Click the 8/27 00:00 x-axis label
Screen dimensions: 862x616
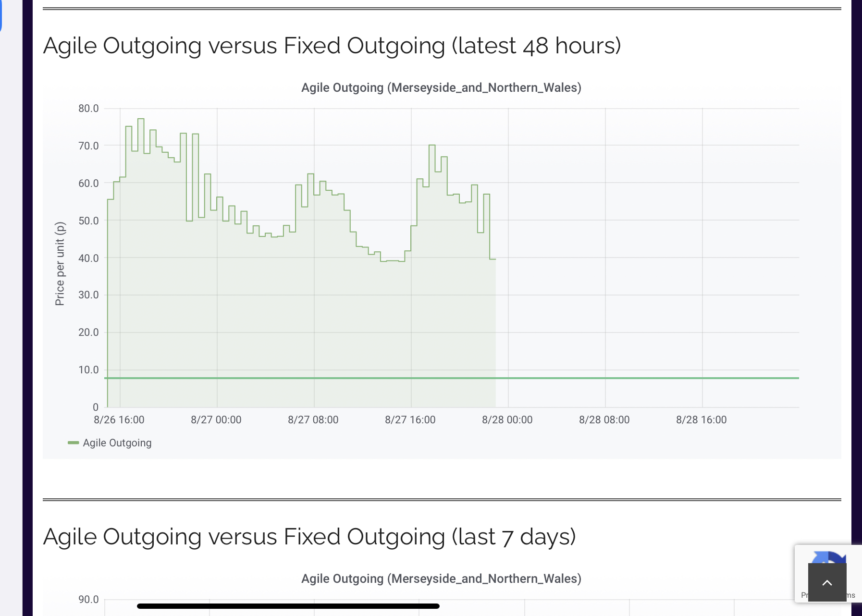216,419
